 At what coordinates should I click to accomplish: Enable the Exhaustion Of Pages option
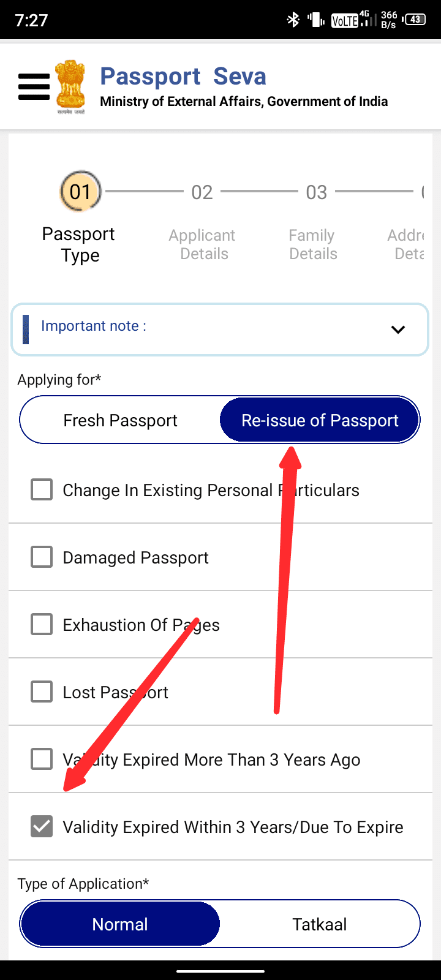42,625
